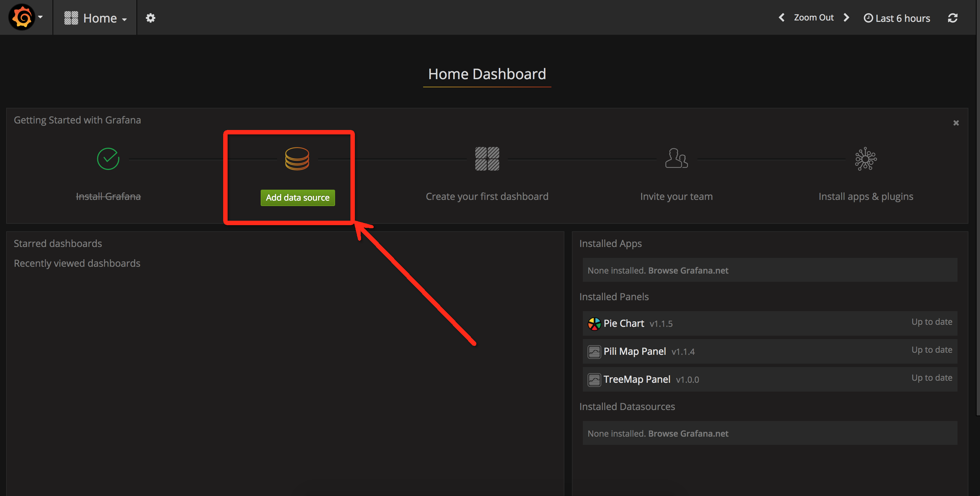The image size is (980, 496).
Task: Click the users Invite team icon
Action: click(x=676, y=158)
